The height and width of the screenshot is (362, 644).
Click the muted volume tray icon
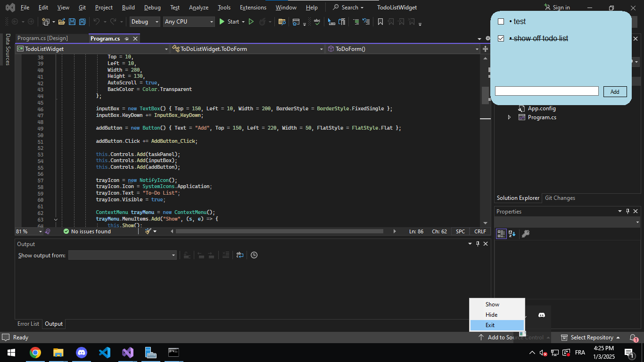click(543, 353)
